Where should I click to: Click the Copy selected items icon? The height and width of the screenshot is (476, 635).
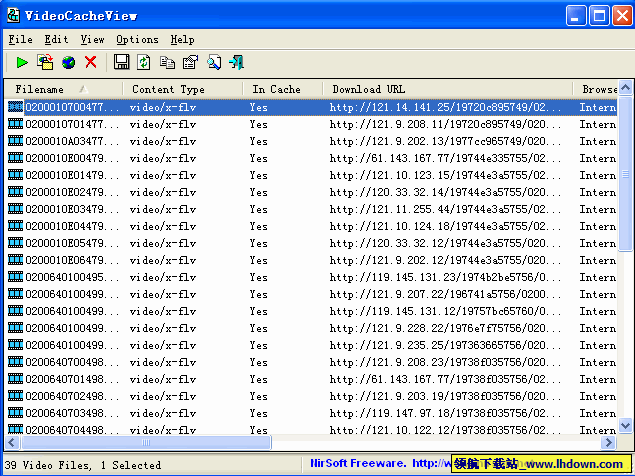point(167,63)
